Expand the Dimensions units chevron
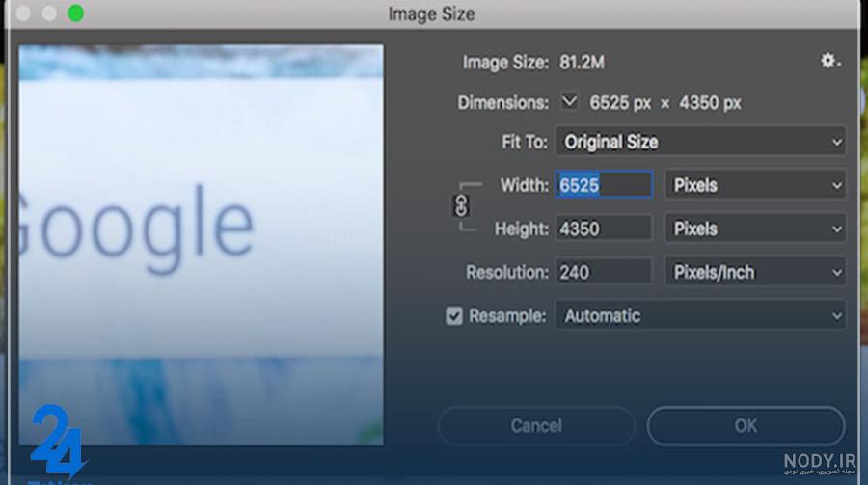The height and width of the screenshot is (485, 868). [569, 102]
